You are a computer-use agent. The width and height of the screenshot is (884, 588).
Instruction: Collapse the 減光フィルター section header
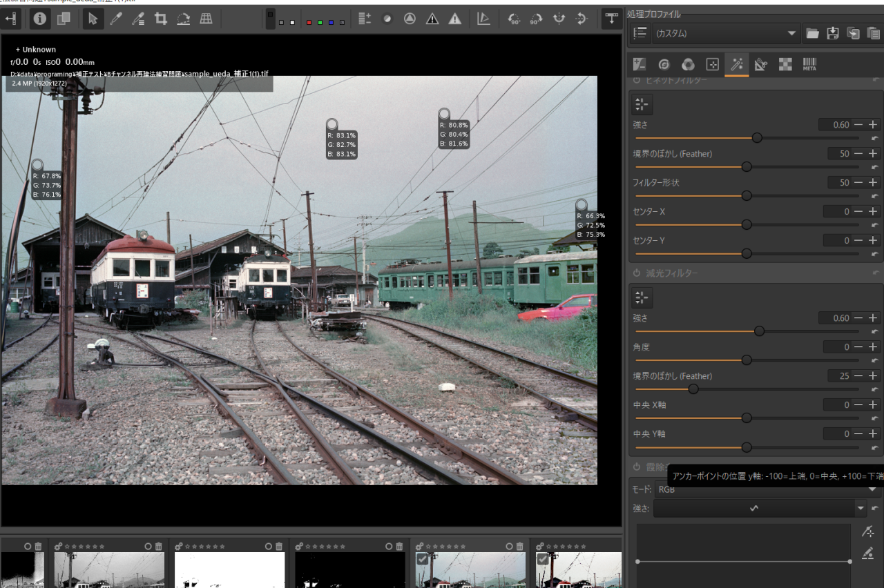tap(672, 273)
